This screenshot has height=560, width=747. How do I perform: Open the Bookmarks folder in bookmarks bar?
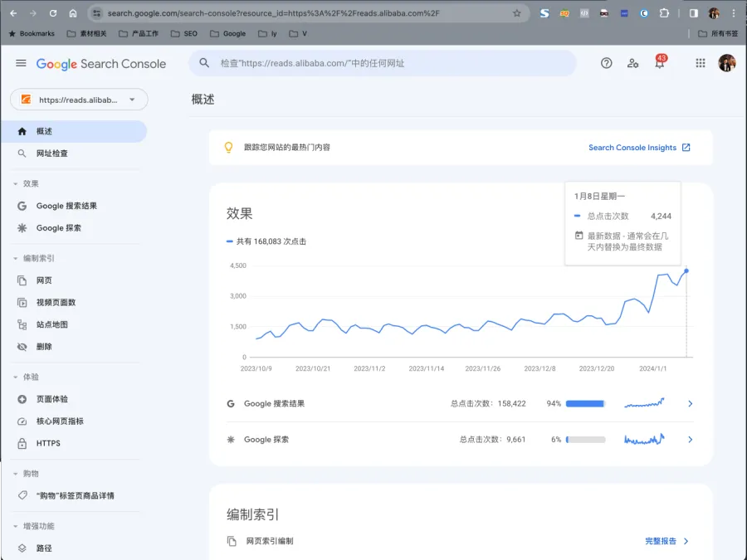[x=32, y=34]
